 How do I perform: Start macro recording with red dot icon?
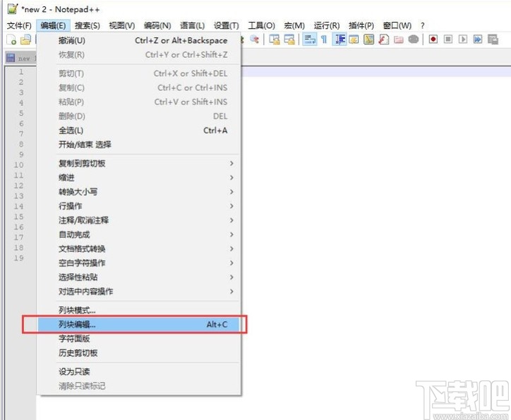pos(433,40)
